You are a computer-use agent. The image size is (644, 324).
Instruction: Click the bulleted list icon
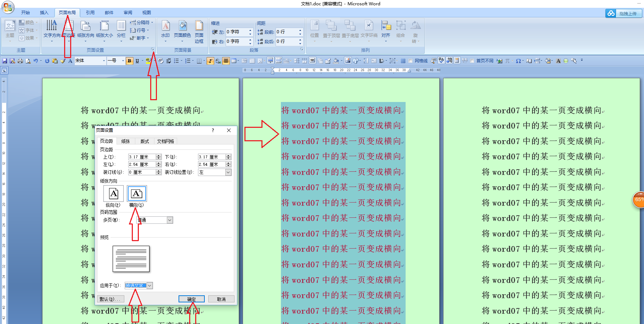coord(176,61)
